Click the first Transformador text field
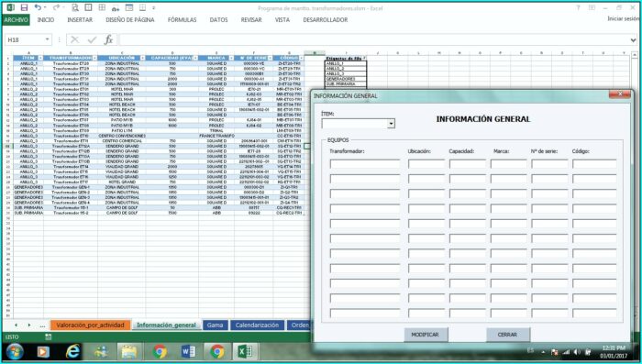 365,164
